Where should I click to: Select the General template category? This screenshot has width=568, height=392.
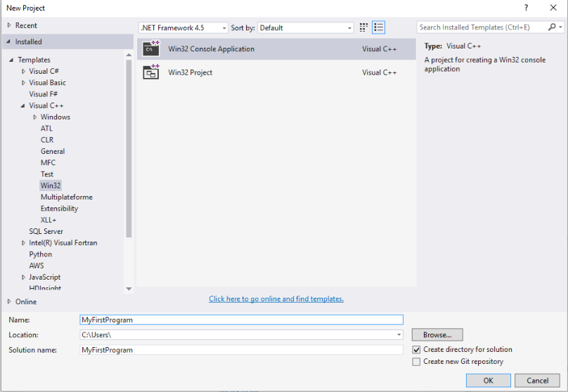click(53, 151)
